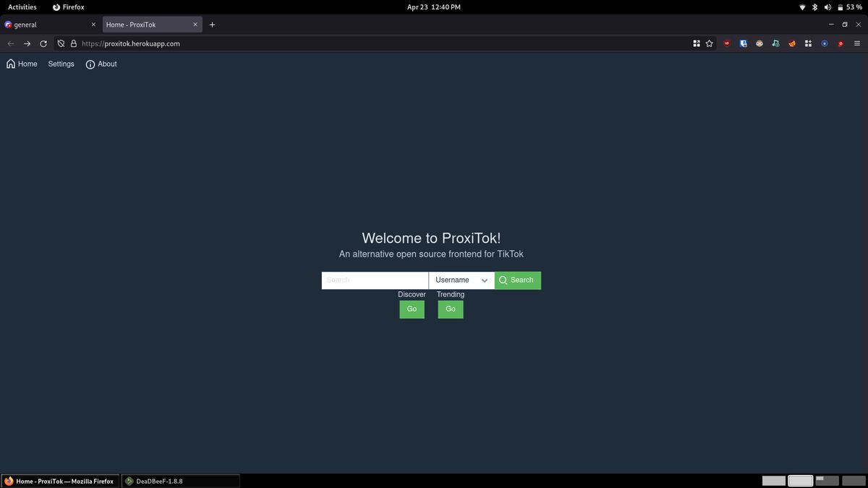Click the green Search button

(x=517, y=280)
